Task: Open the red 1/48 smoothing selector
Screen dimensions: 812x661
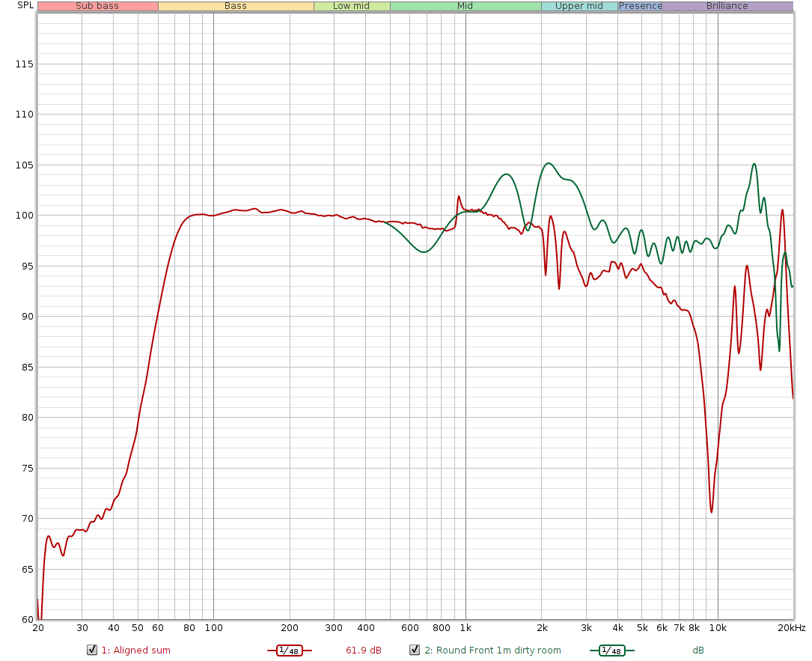Action: click(x=289, y=650)
